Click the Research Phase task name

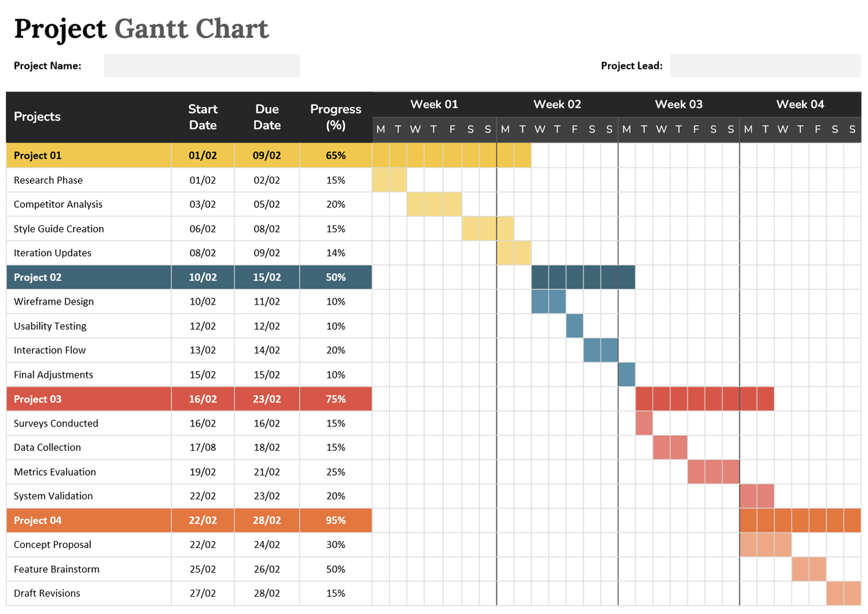[48, 180]
